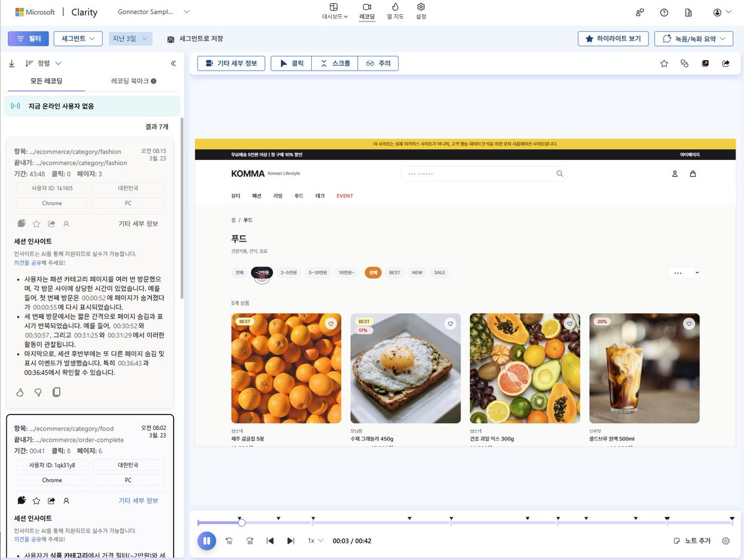
Task: Click AI insight icon on fashion recording card
Action: pyautogui.click(x=22, y=223)
